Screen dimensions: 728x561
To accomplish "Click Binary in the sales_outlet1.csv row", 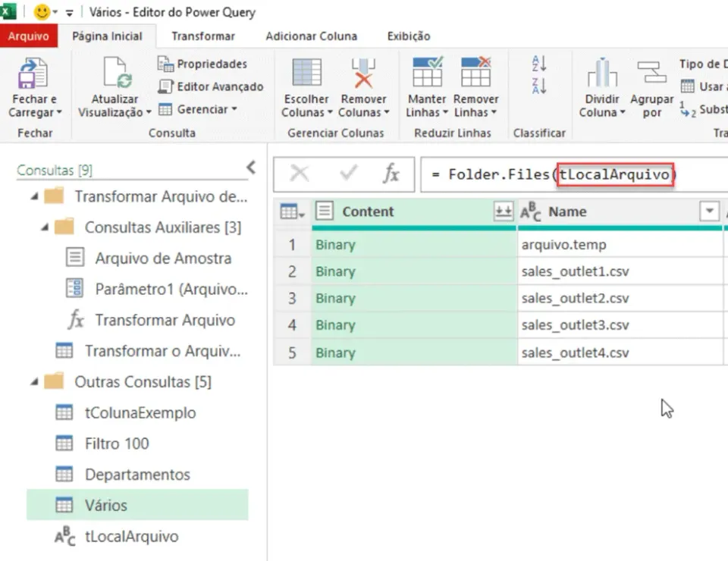I will 335,271.
